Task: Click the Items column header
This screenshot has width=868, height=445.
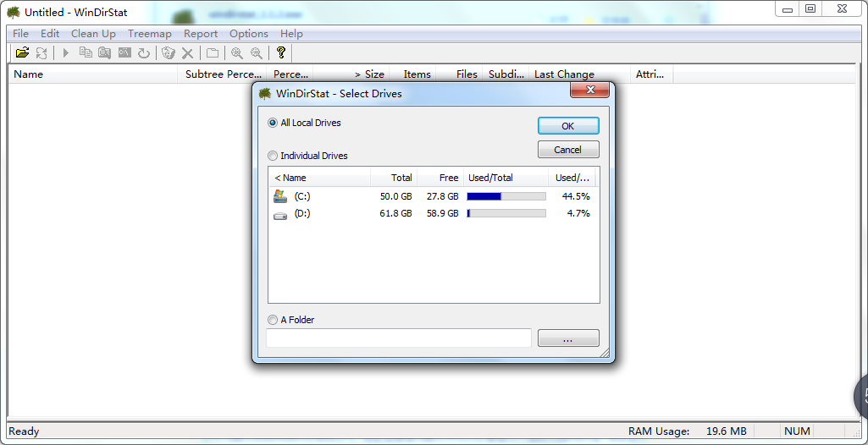Action: tap(413, 74)
